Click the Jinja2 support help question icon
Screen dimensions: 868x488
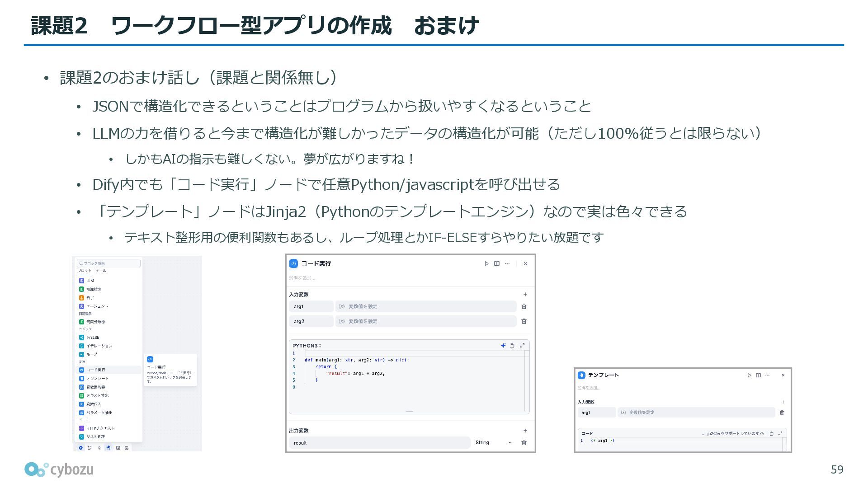click(762, 434)
